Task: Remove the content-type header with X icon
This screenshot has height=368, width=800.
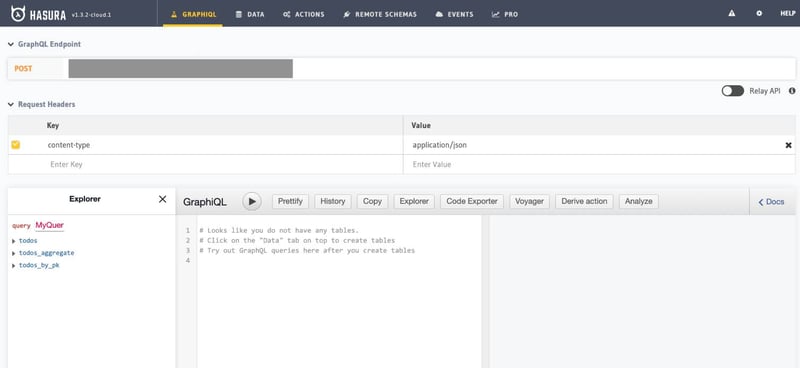Action: 788,145
